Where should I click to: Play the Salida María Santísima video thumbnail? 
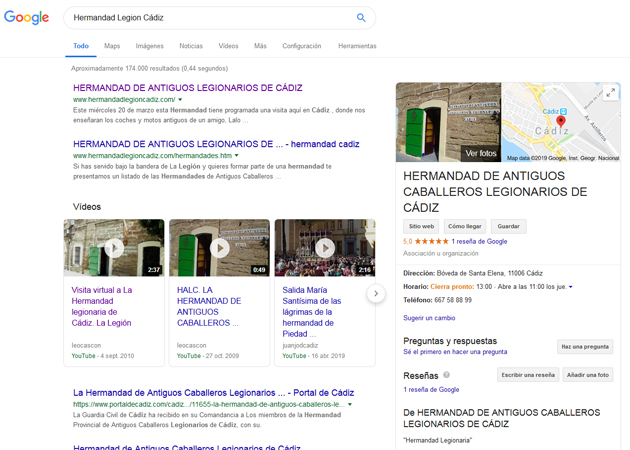pyautogui.click(x=325, y=248)
